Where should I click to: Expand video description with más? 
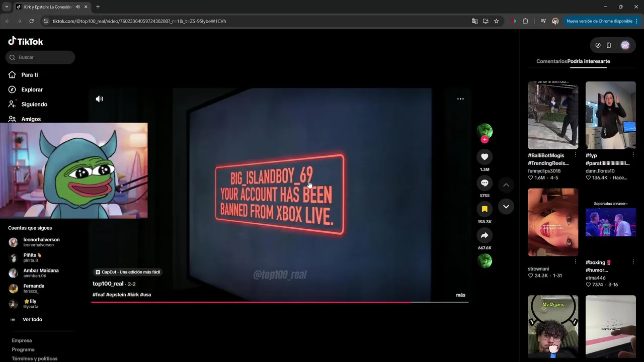click(x=461, y=295)
